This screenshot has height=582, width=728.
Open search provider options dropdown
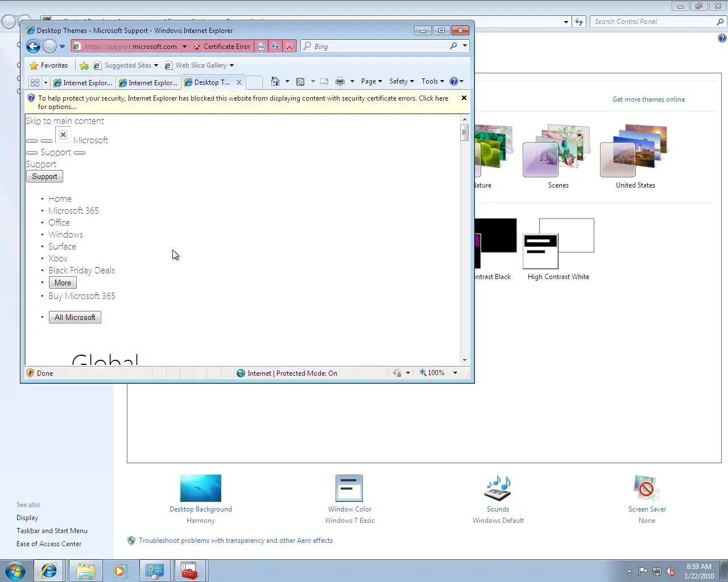tap(465, 46)
